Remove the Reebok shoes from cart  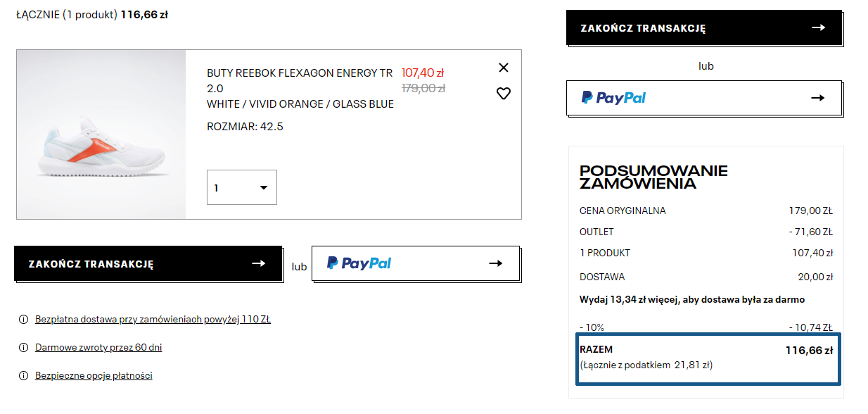pyautogui.click(x=503, y=68)
